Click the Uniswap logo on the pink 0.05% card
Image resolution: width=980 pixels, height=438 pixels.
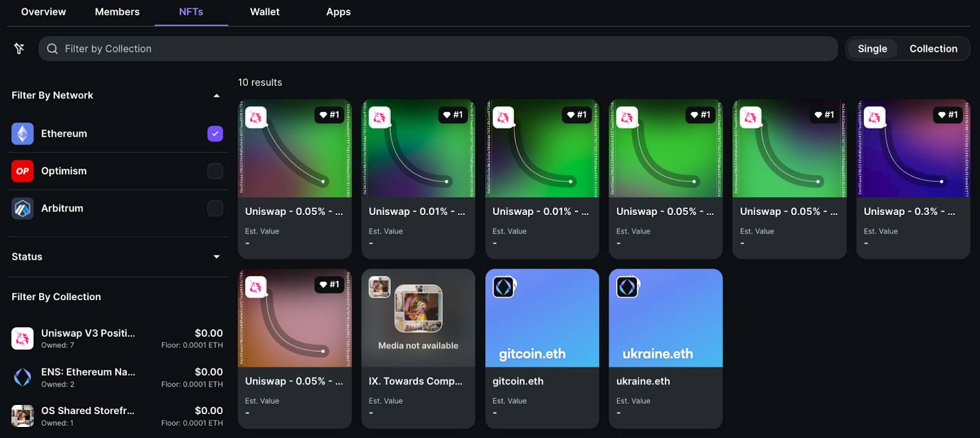click(x=256, y=287)
